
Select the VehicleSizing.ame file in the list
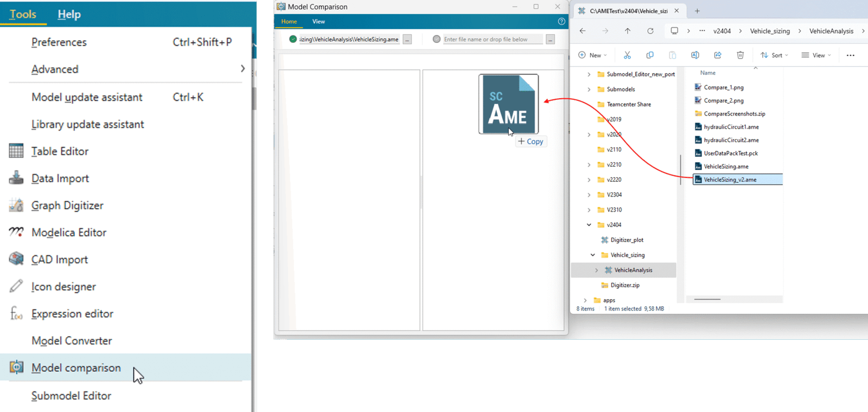click(726, 167)
